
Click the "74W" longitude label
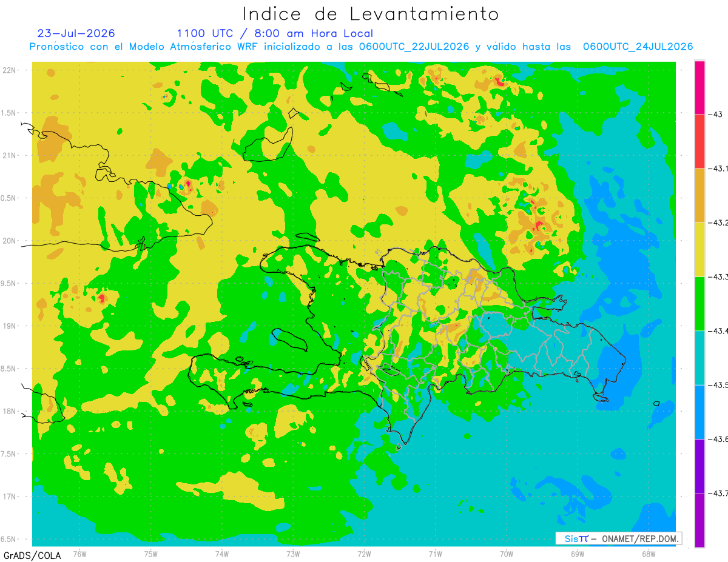[221, 553]
